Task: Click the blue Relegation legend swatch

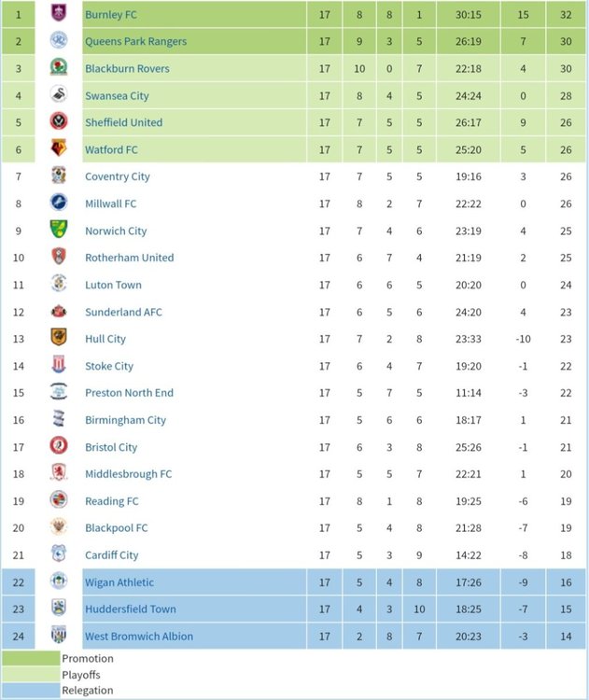Action: tap(31, 690)
